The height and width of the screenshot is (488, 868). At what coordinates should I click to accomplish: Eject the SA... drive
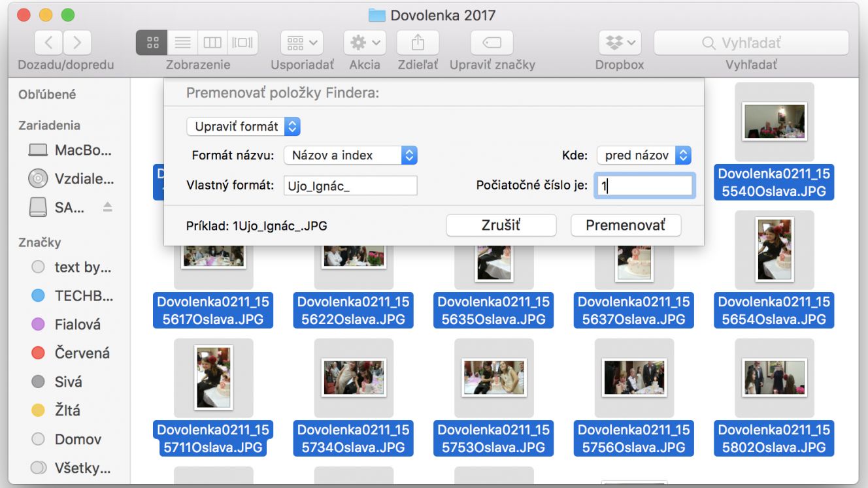coord(108,207)
